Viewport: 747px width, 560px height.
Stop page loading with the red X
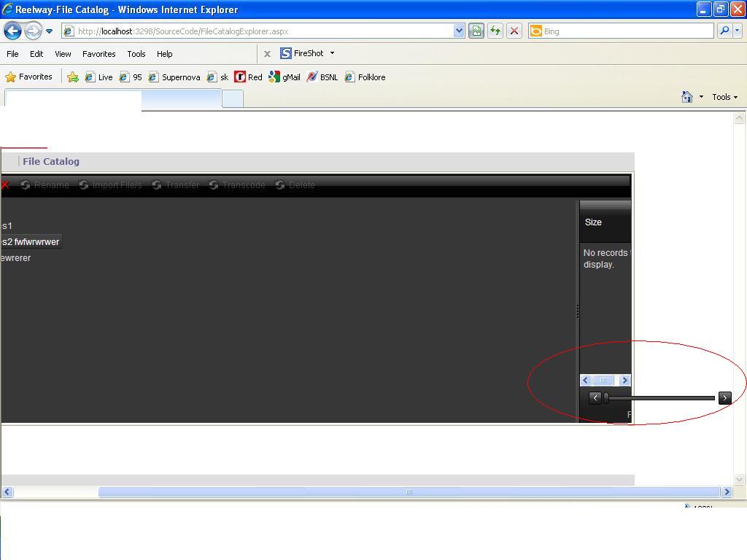pos(514,31)
